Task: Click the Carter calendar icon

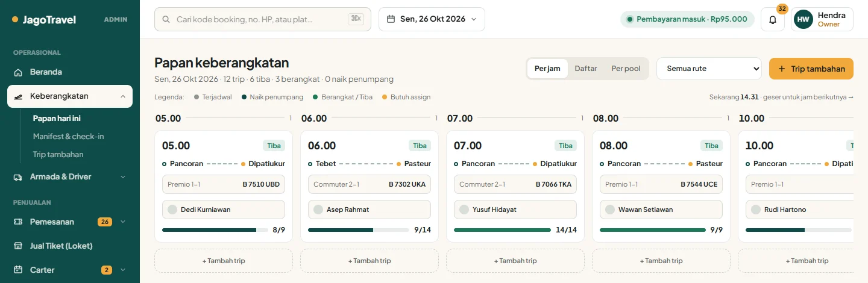Action: tap(18, 270)
